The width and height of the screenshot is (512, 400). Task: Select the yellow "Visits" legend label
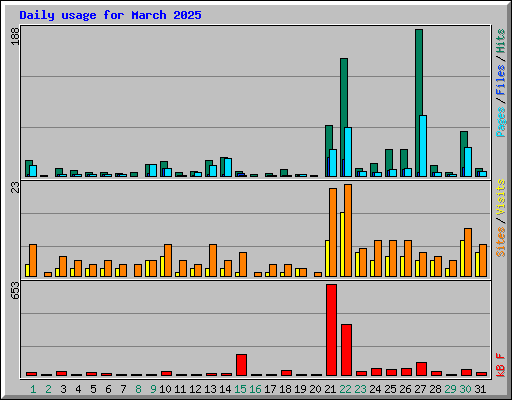point(501,197)
